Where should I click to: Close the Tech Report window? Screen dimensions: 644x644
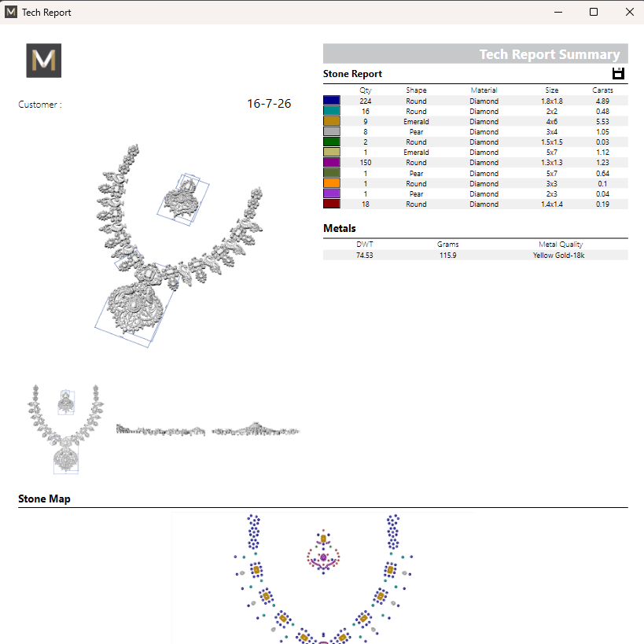(x=629, y=12)
